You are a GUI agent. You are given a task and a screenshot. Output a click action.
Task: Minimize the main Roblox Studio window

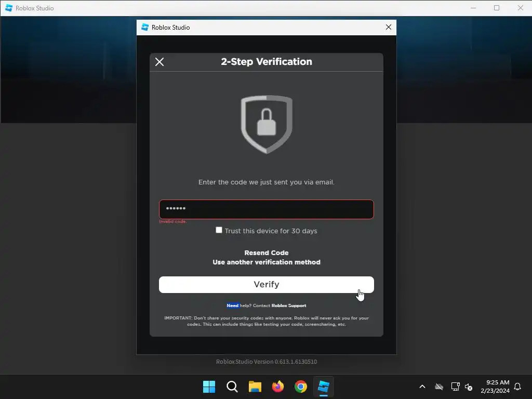pyautogui.click(x=473, y=8)
